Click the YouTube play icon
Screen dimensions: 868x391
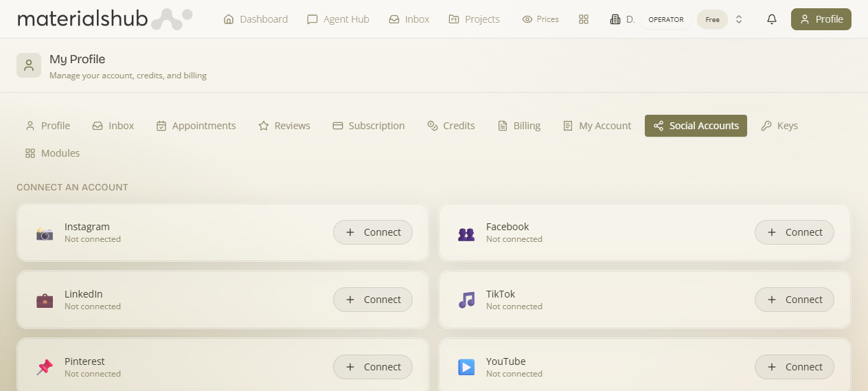click(x=466, y=367)
